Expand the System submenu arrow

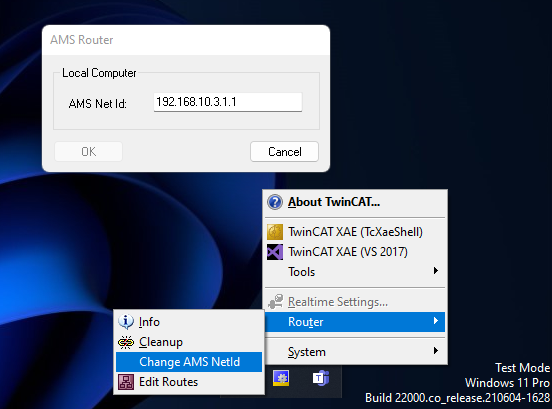[x=436, y=351]
